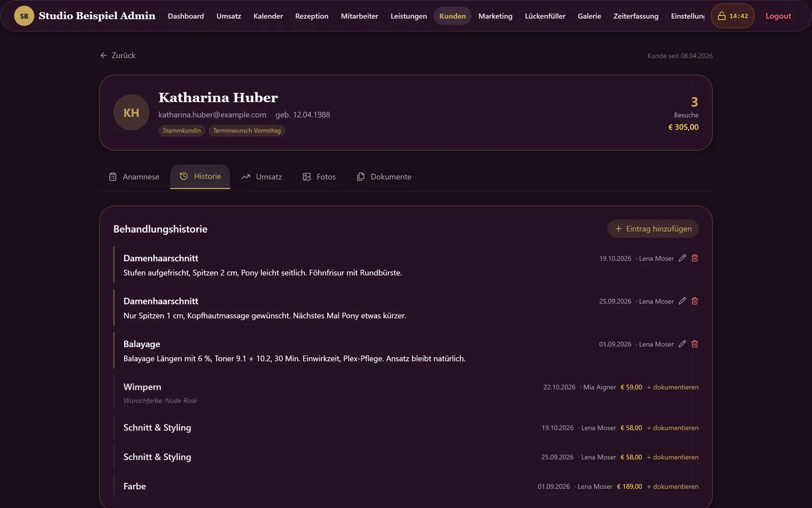Go back using the Zurück arrow link

pos(118,55)
